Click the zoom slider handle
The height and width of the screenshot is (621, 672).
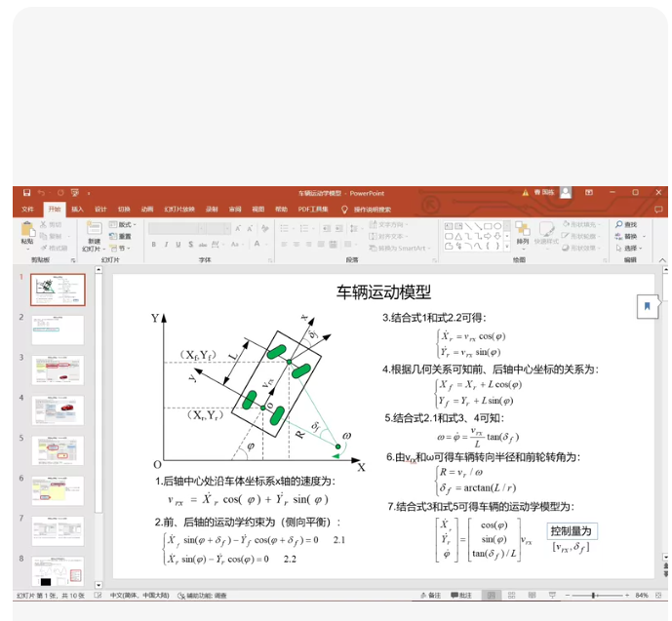click(594, 596)
